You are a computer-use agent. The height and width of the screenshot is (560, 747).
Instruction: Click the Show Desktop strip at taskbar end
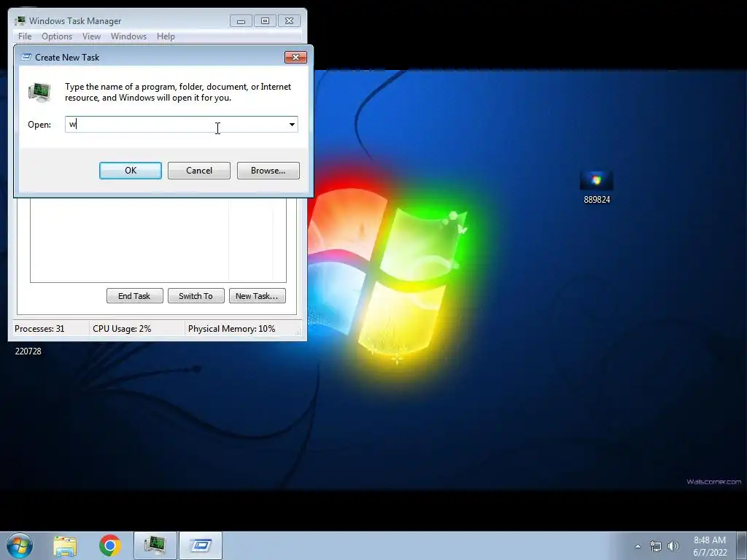coord(742,545)
